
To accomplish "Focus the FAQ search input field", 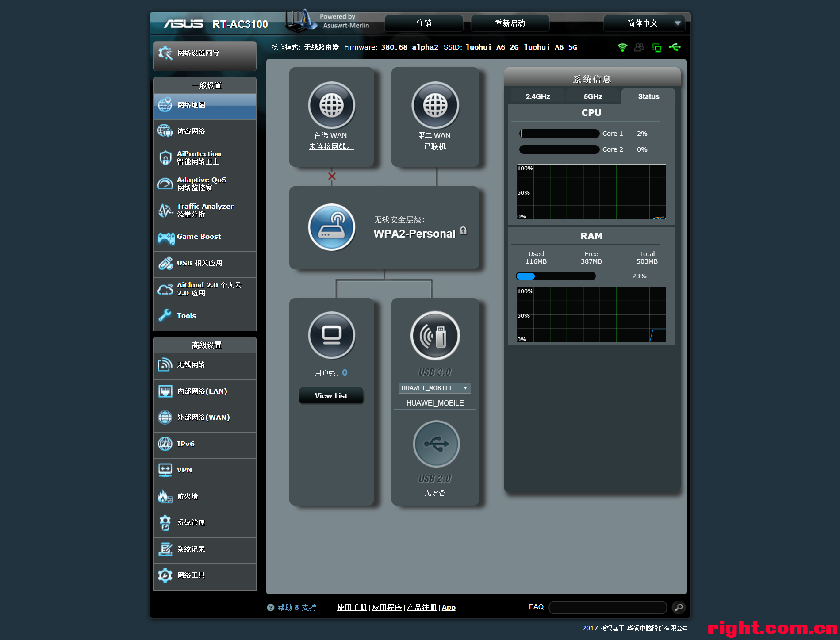I will (608, 608).
